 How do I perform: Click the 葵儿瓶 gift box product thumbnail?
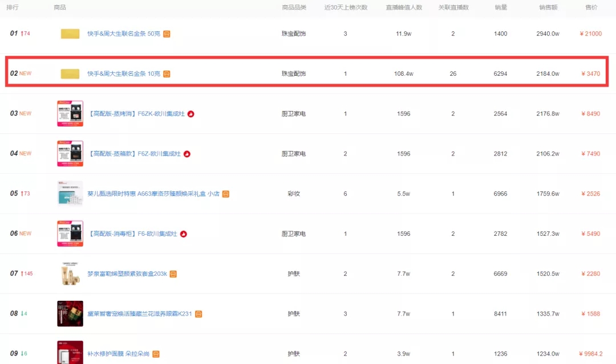(x=70, y=194)
